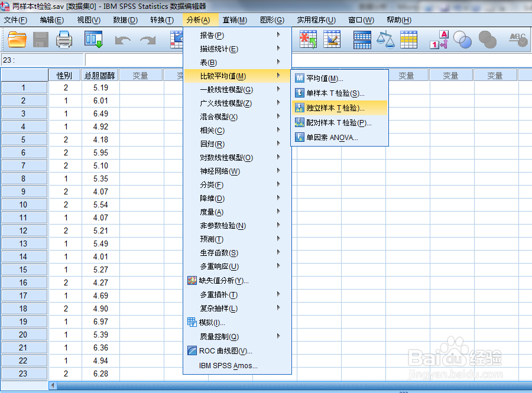The image size is (532, 393).
Task: Expand the 混合模型(X) submenu
Action: [238, 116]
